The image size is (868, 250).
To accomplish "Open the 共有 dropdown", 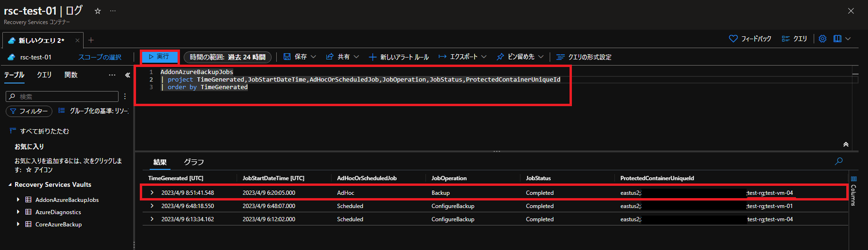I will (x=342, y=57).
